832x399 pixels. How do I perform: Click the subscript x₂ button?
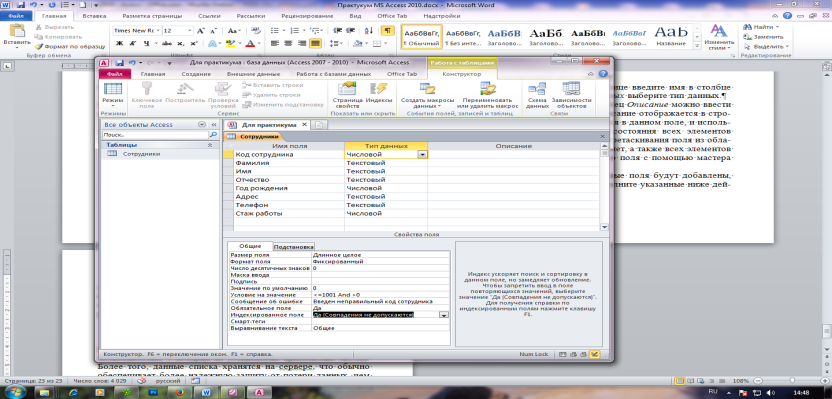(x=180, y=43)
